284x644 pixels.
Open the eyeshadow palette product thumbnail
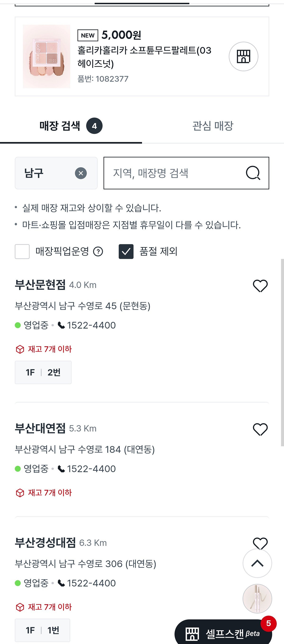(x=46, y=57)
